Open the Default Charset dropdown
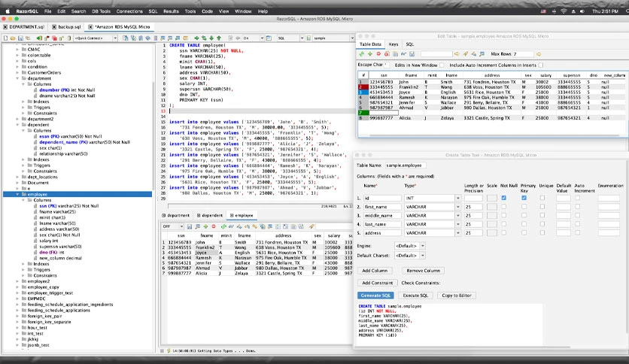Viewport: 629px width, 364px height. pyautogui.click(x=422, y=256)
